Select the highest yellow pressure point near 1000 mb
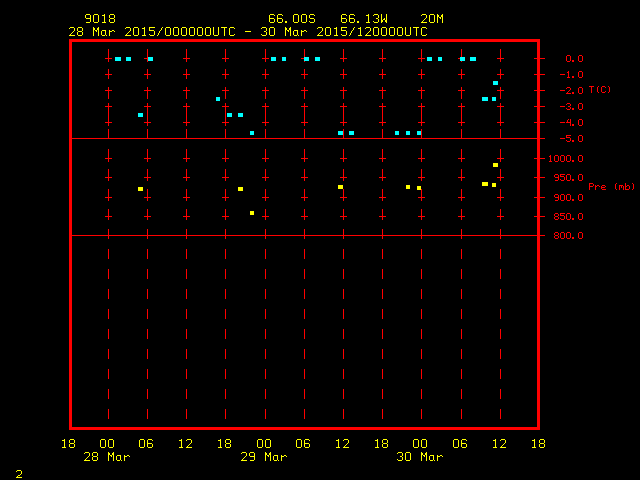640x480 pixels. (496, 165)
